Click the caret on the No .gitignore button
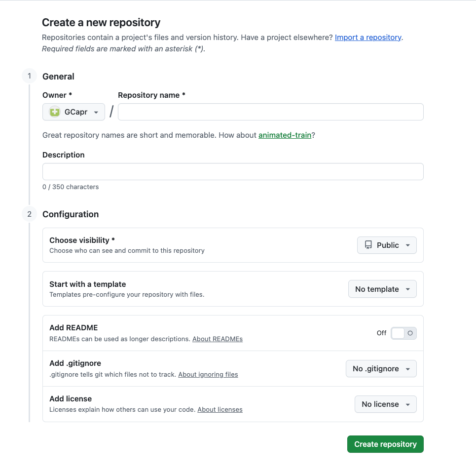This screenshot has width=476, height=473. point(406,368)
